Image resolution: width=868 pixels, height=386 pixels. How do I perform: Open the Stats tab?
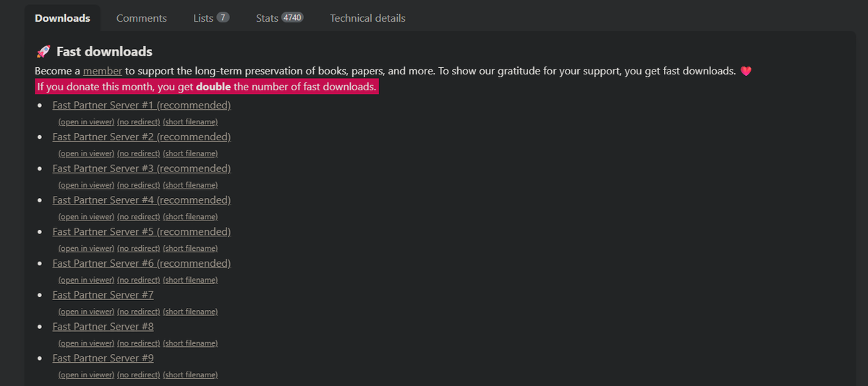pyautogui.click(x=279, y=18)
